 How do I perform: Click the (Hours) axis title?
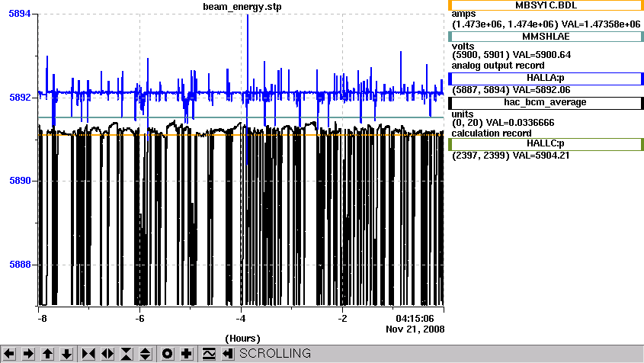click(242, 339)
